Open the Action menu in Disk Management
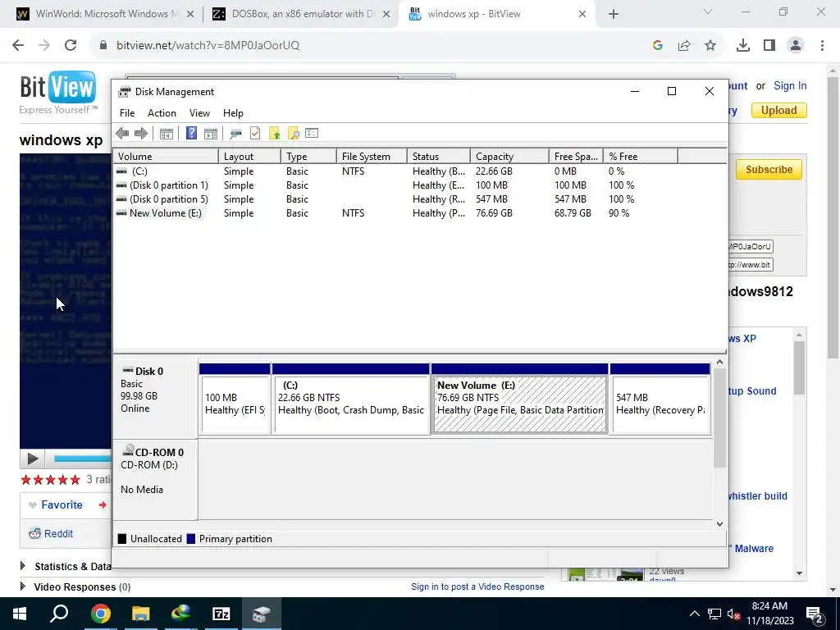 [162, 113]
